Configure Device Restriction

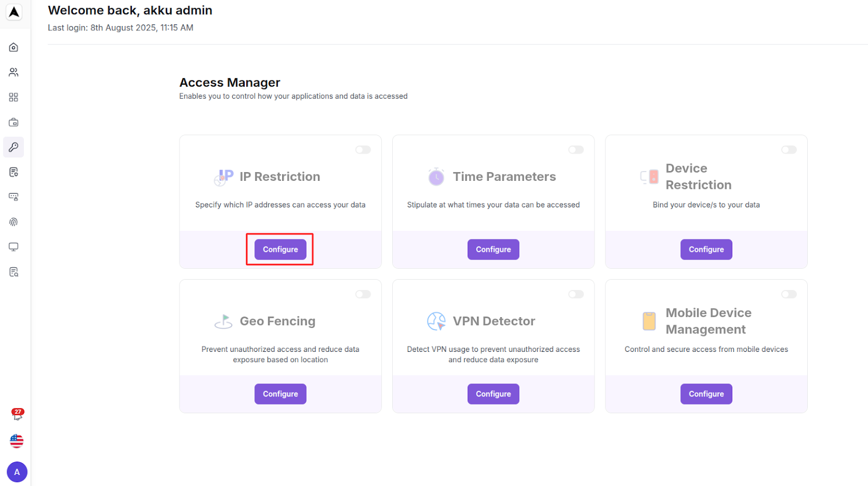pyautogui.click(x=706, y=250)
